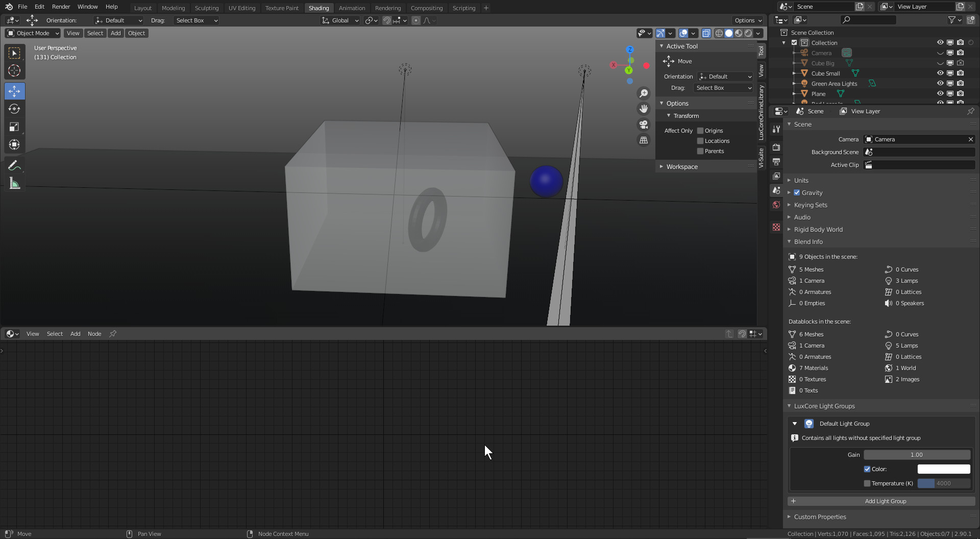The width and height of the screenshot is (980, 539).
Task: Open the Object Mode dropdown
Action: click(33, 33)
